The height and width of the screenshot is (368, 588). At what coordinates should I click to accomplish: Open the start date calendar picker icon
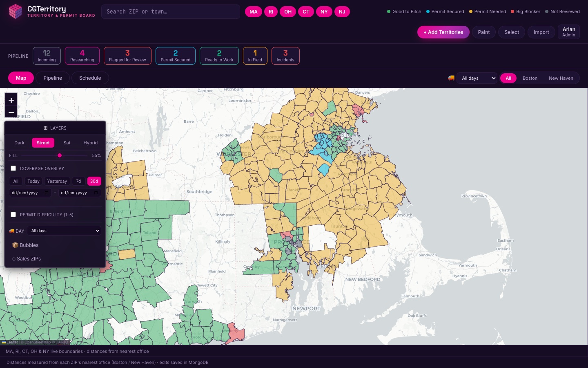(47, 193)
